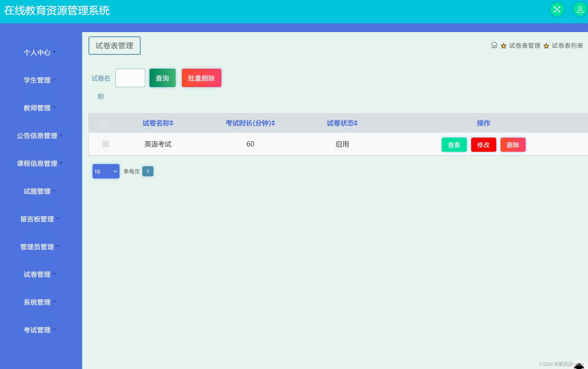Viewport: 588px width, 369px height.
Task: Open the user profile icon
Action: pos(580,10)
